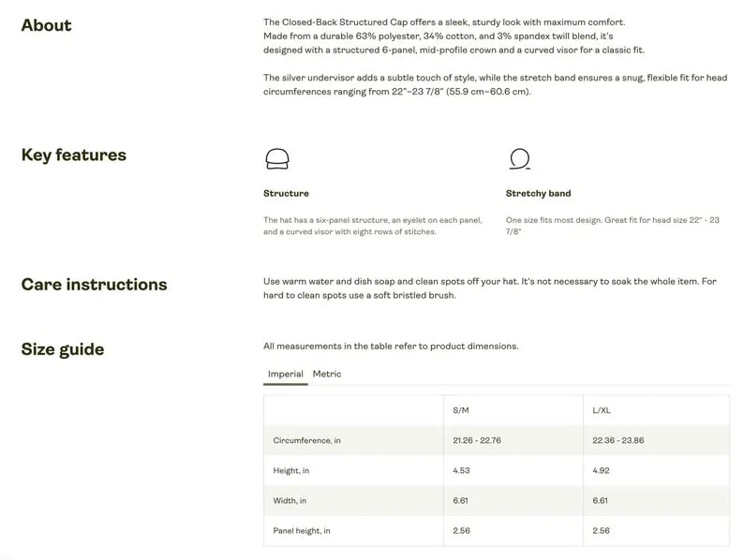
Task: Click the Structure feature title
Action: pyautogui.click(x=286, y=194)
